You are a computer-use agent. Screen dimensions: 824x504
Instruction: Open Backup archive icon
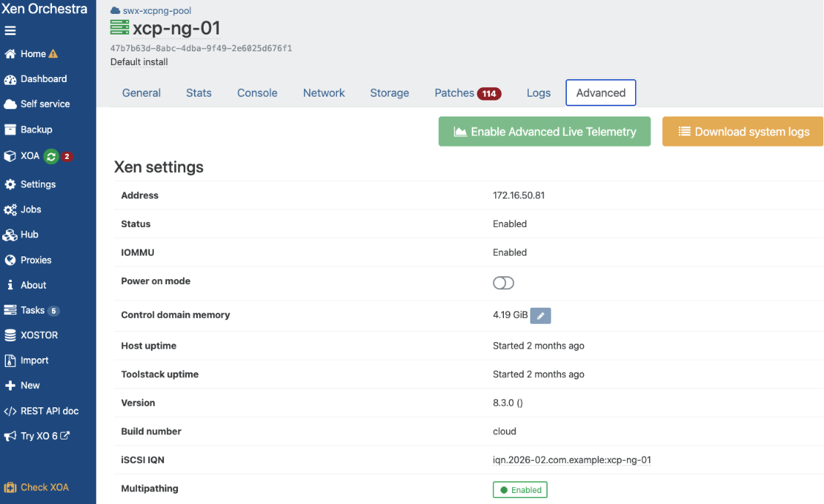click(x=10, y=129)
